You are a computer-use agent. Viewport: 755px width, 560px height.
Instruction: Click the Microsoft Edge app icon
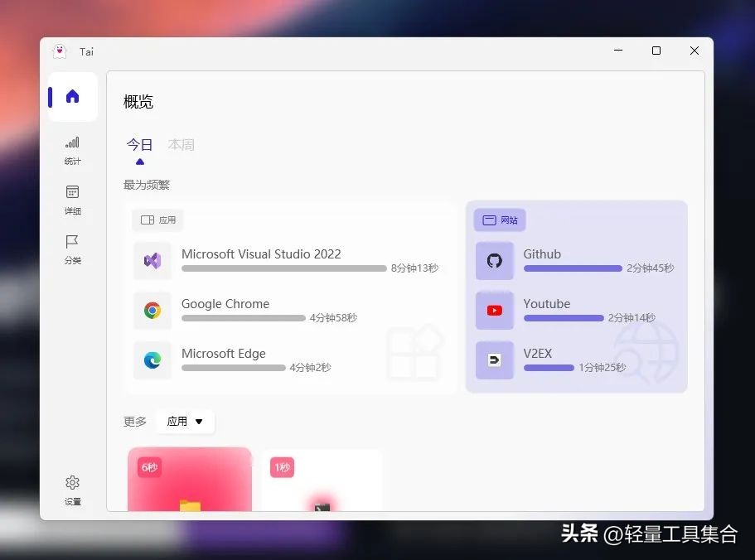point(152,360)
